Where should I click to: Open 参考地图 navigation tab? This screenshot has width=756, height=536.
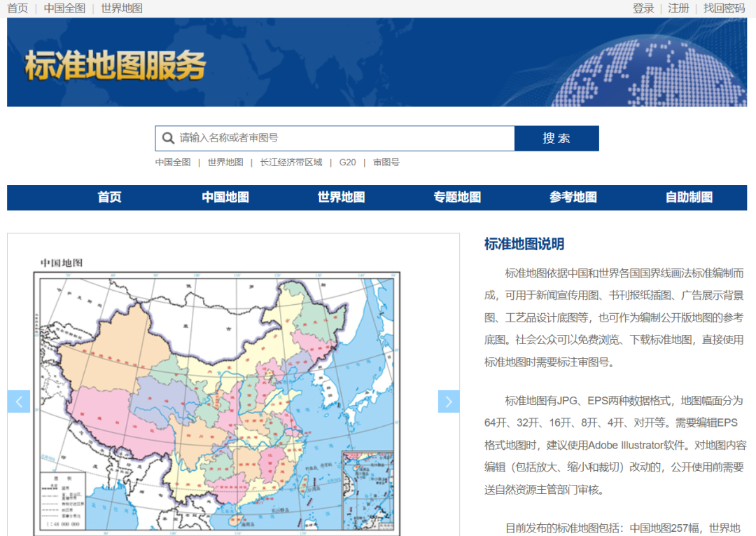click(x=573, y=198)
